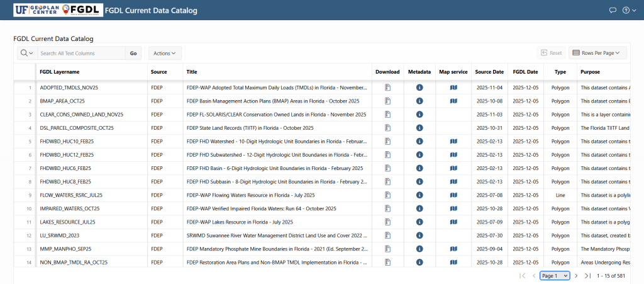Jump to last page of results
Screen dimensions: 644x284
point(587,276)
